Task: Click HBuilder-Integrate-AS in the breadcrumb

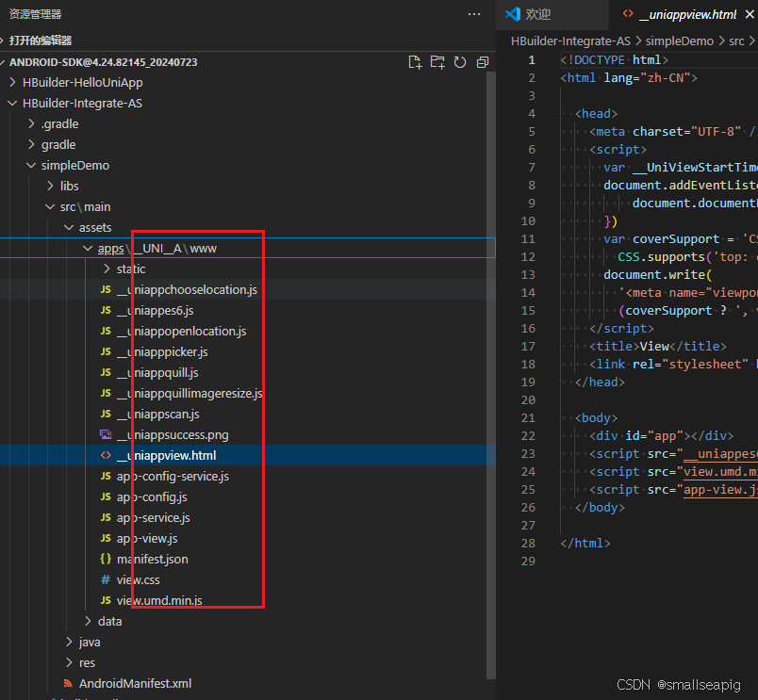Action: click(x=570, y=41)
